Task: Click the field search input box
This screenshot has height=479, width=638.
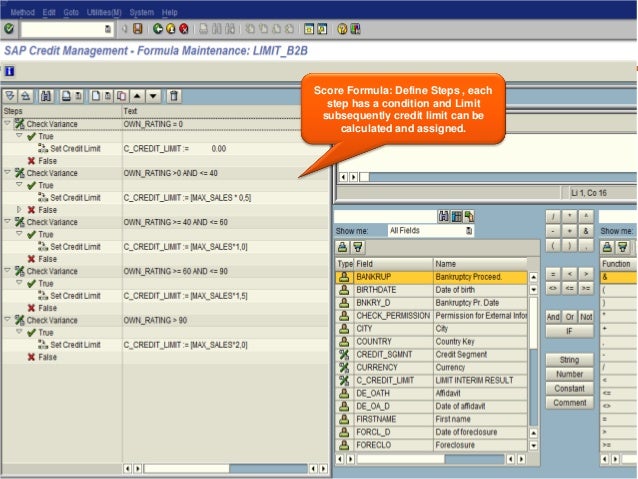Action: click(385, 217)
